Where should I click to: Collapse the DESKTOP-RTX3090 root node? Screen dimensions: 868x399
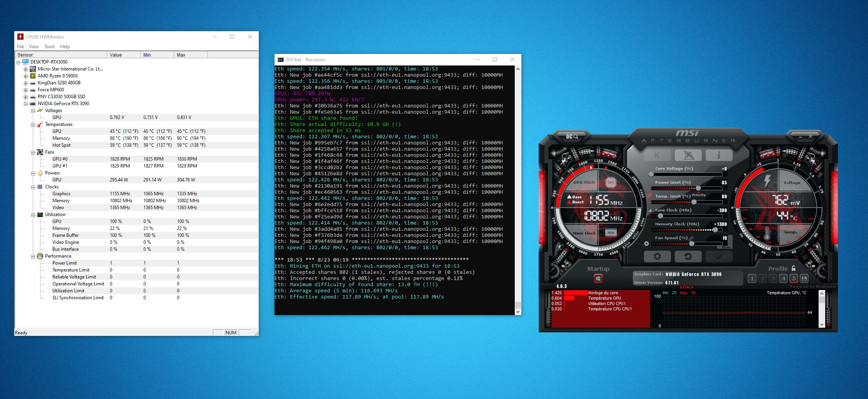pos(18,62)
